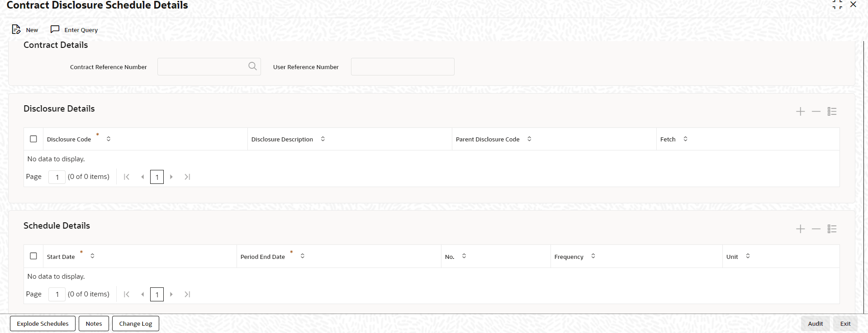
Task: Sort by Fetch column
Action: point(685,139)
